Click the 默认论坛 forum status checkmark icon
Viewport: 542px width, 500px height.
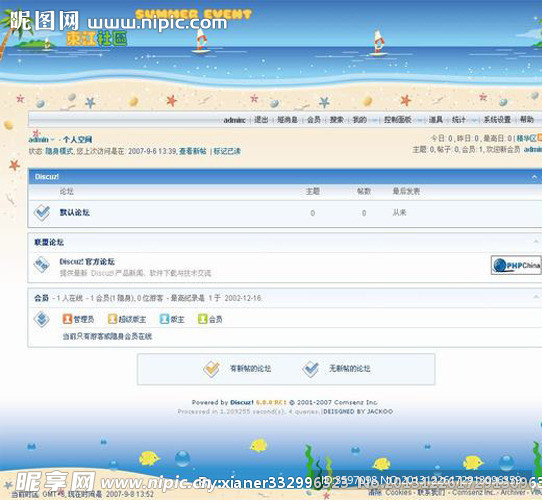(42, 213)
